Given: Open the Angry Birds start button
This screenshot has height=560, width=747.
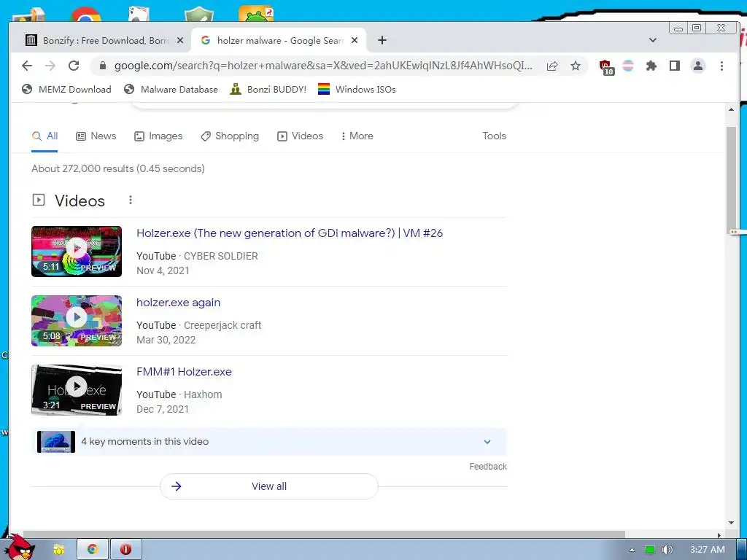Looking at the screenshot, I should click(x=20, y=548).
